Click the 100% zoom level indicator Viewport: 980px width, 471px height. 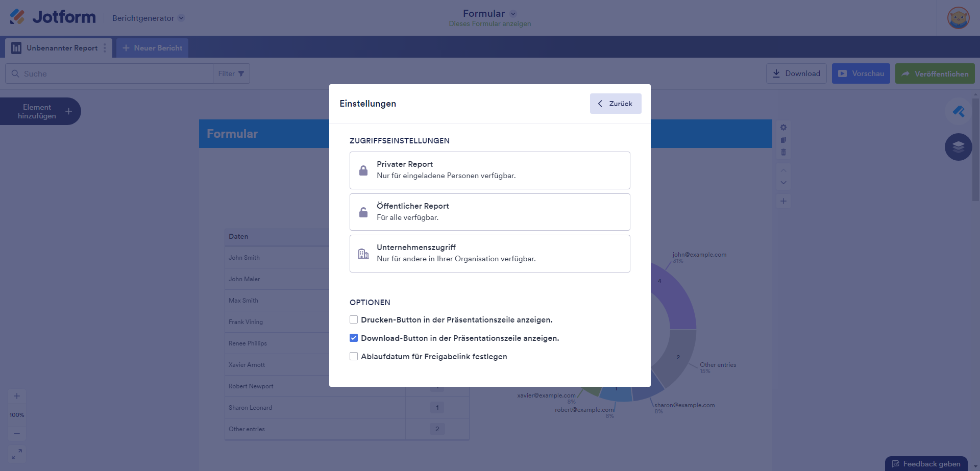17,415
